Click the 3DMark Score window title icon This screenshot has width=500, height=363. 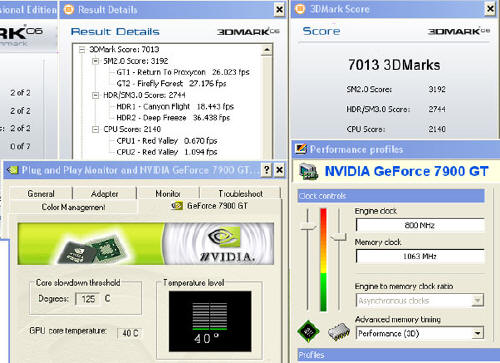[x=300, y=9]
